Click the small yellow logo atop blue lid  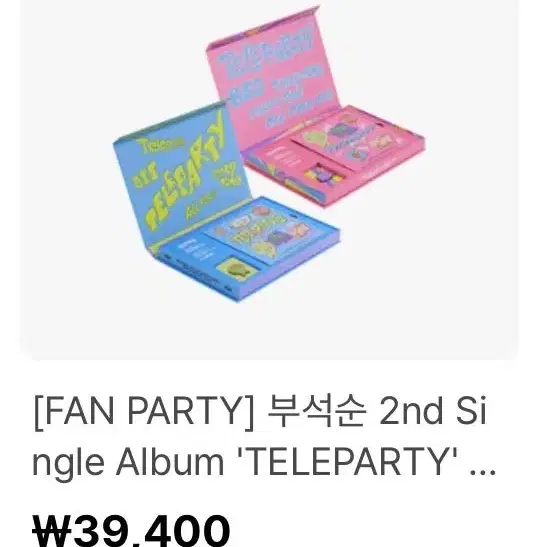pyautogui.click(x=160, y=144)
